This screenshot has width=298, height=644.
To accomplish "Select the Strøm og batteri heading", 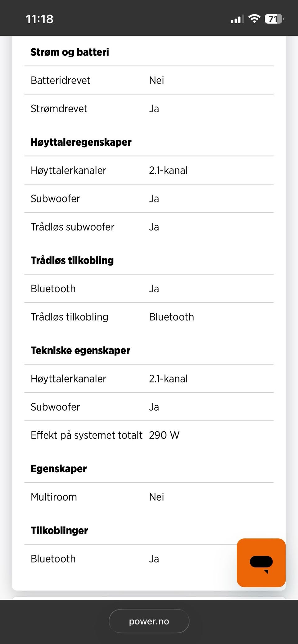I will click(70, 52).
